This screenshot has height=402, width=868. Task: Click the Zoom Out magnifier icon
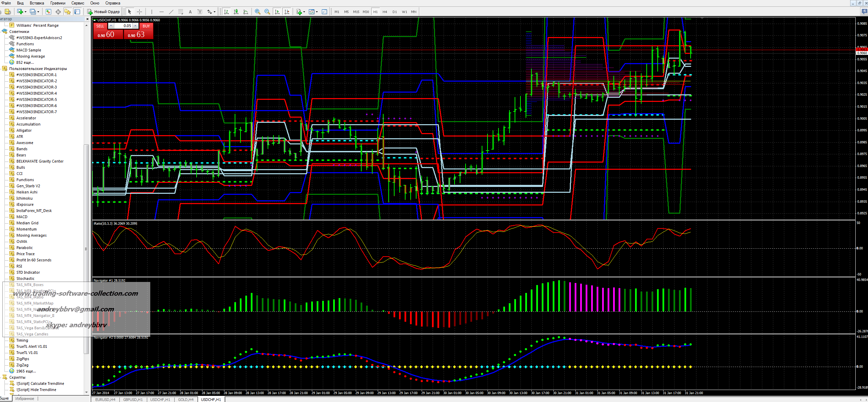pos(267,12)
